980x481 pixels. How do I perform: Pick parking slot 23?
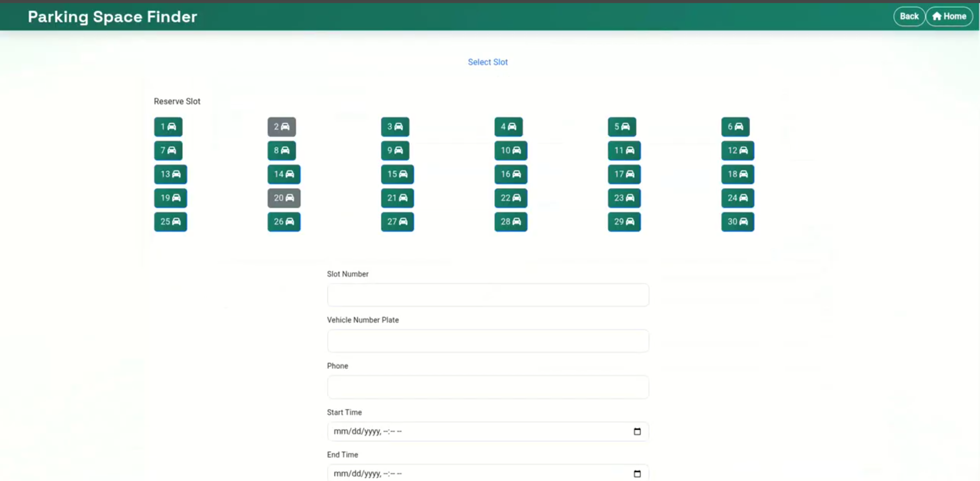point(624,198)
